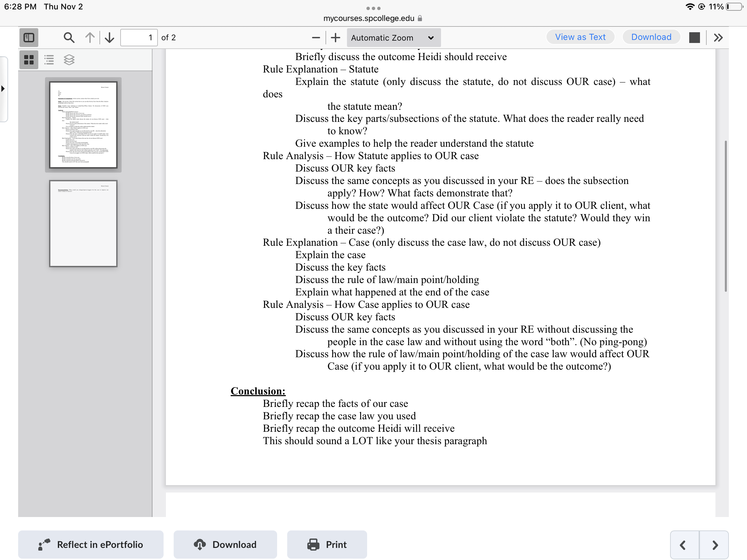Click the page number input field

(x=139, y=38)
